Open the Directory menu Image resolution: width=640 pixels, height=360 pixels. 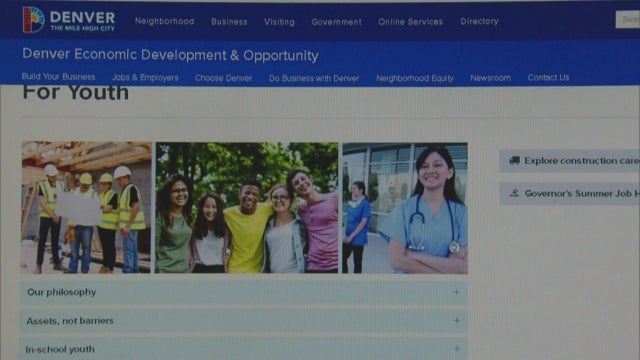pos(480,21)
